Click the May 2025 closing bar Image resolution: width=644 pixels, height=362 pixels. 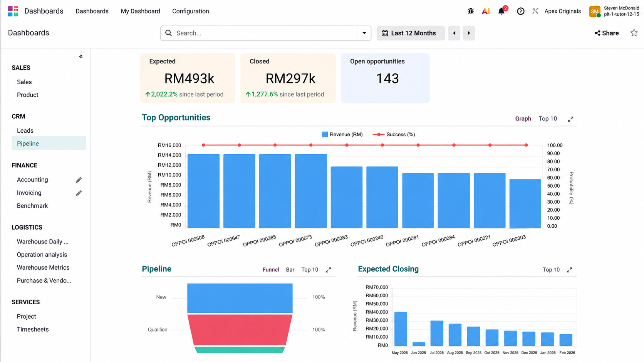pos(401,329)
